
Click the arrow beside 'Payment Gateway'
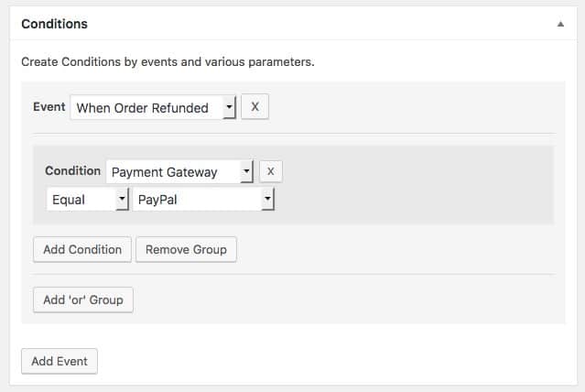245,172
